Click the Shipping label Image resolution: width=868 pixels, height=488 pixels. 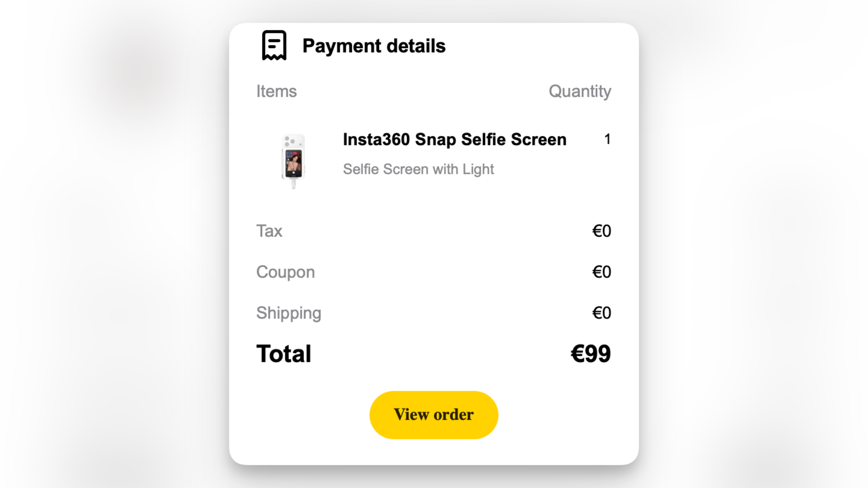288,313
